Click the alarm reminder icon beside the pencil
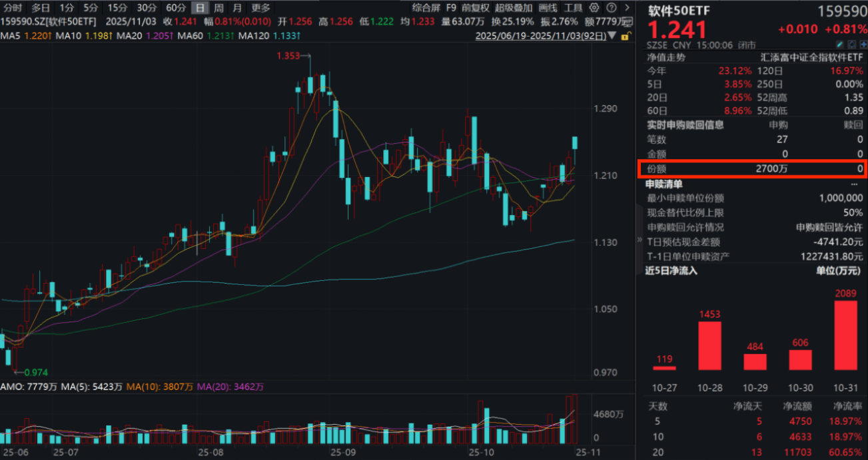The height and width of the screenshot is (460, 868). click(852, 44)
